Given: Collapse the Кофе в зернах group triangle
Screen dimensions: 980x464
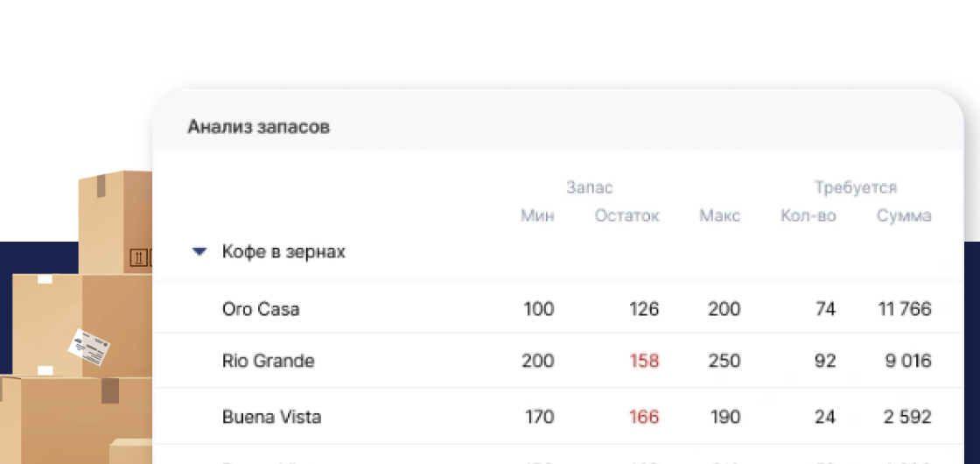Looking at the screenshot, I should tap(199, 252).
